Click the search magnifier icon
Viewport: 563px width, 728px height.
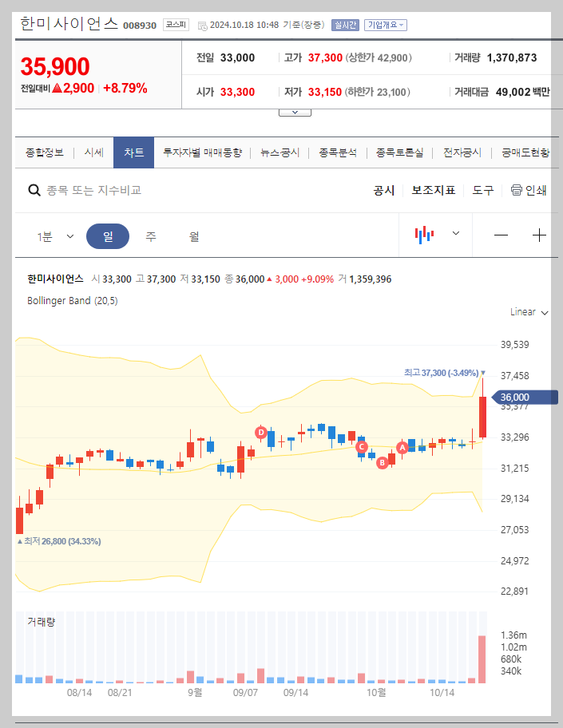point(34,190)
